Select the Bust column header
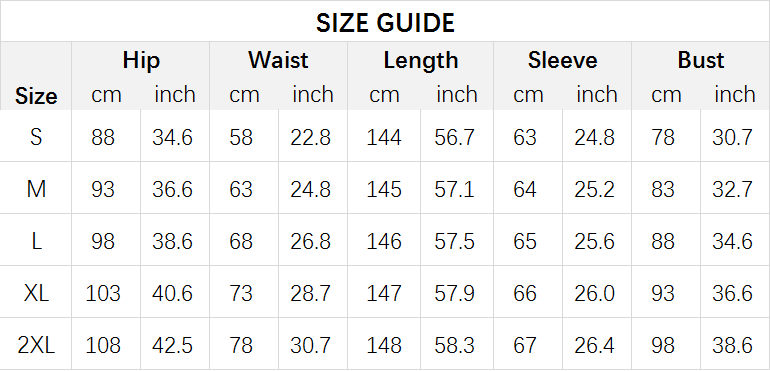Screen dimensions: 770x371 701,60
